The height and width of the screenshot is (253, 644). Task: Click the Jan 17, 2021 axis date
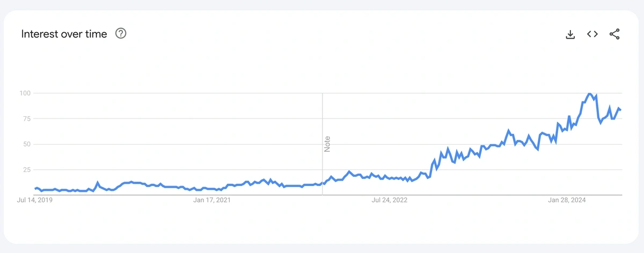(x=211, y=200)
